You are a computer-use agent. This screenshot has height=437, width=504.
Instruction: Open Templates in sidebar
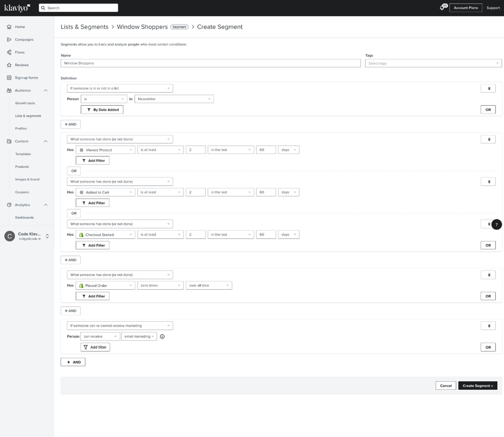[x=23, y=154]
